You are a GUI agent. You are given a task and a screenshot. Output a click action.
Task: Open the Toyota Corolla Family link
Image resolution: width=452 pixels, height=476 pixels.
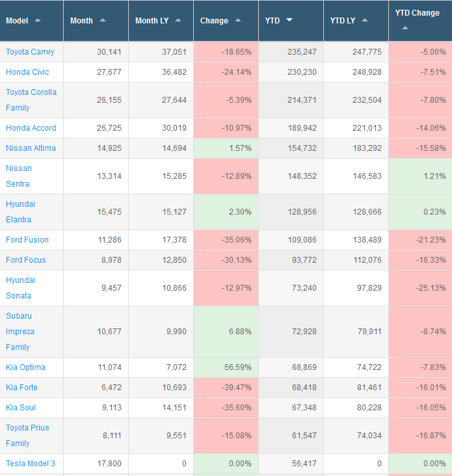pyautogui.click(x=31, y=100)
